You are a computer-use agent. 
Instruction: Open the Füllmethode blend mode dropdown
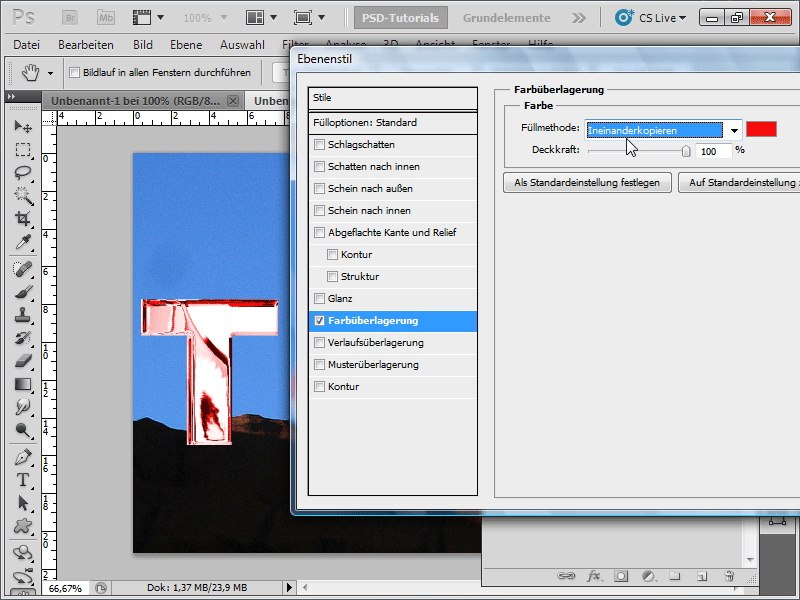coord(734,131)
